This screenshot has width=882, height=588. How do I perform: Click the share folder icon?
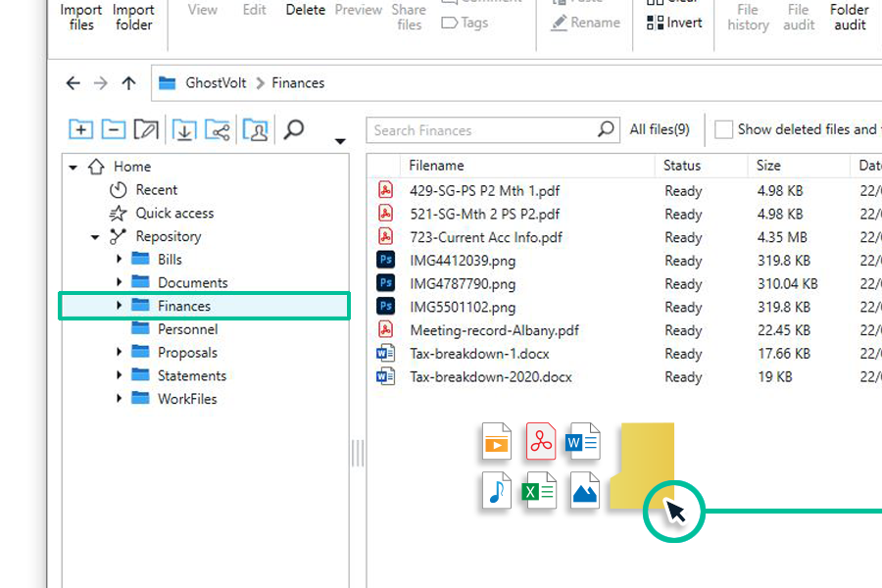point(218,129)
